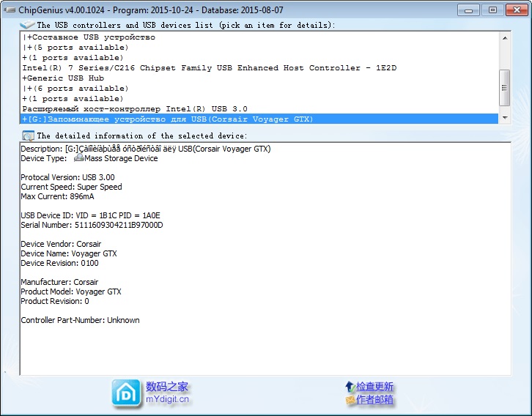This screenshot has height=416, width=532.
Task: Select the G: Corsair Voyager GTX device row
Action: click(x=259, y=119)
